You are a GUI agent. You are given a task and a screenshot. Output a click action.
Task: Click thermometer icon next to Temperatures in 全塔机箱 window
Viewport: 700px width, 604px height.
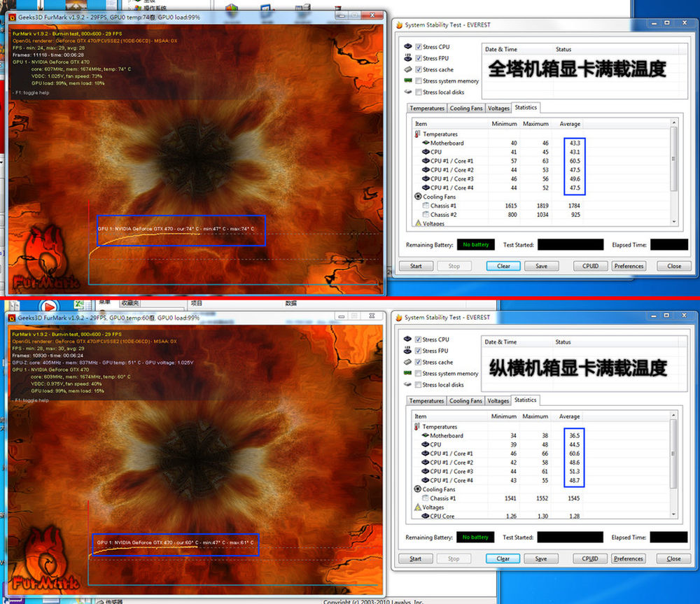pos(418,134)
